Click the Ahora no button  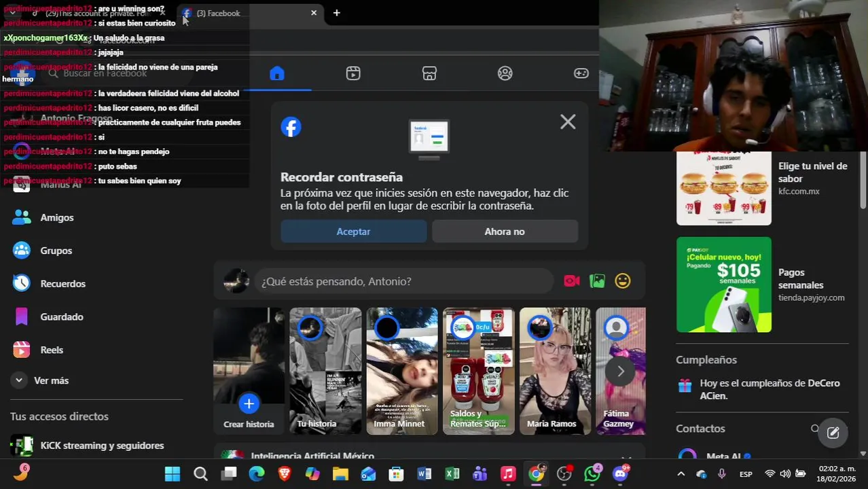[x=505, y=232]
